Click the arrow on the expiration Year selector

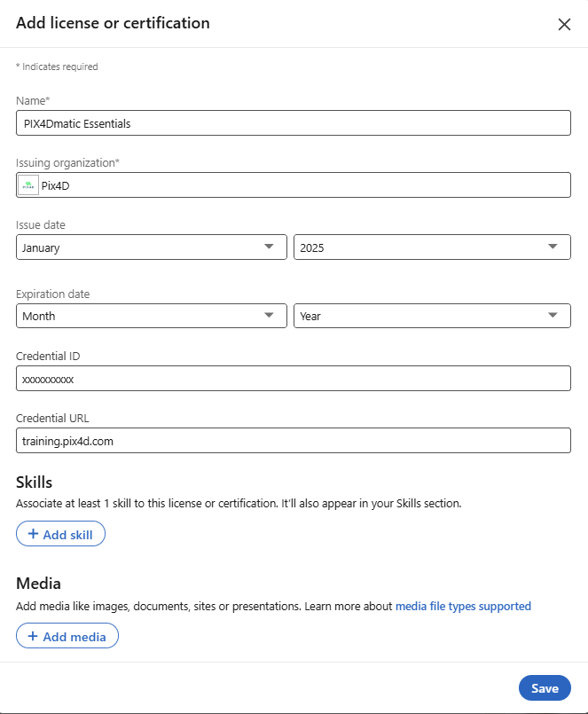click(x=553, y=316)
